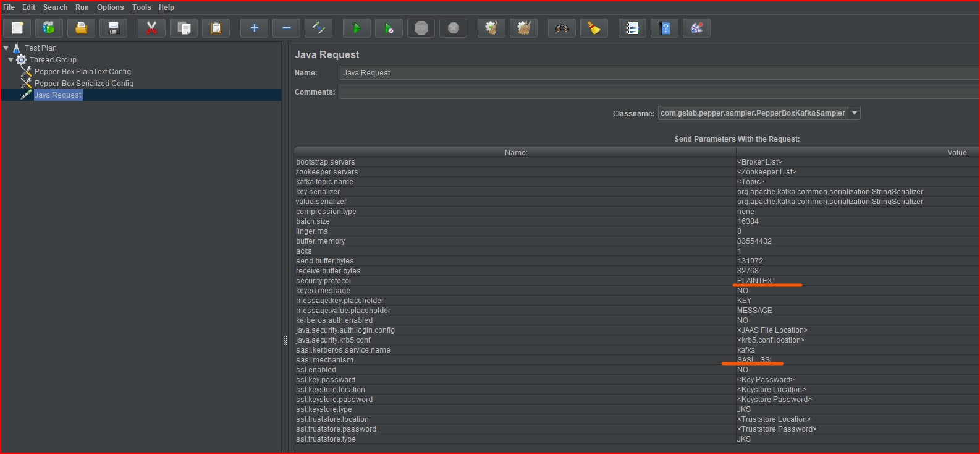Open the Templates toolbar icon
This screenshot has width=980, height=454.
[49, 28]
